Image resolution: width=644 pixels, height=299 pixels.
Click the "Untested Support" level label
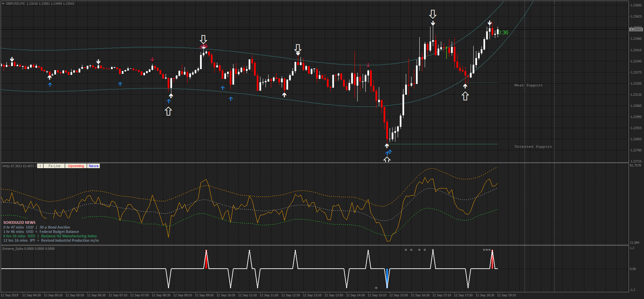[533, 147]
